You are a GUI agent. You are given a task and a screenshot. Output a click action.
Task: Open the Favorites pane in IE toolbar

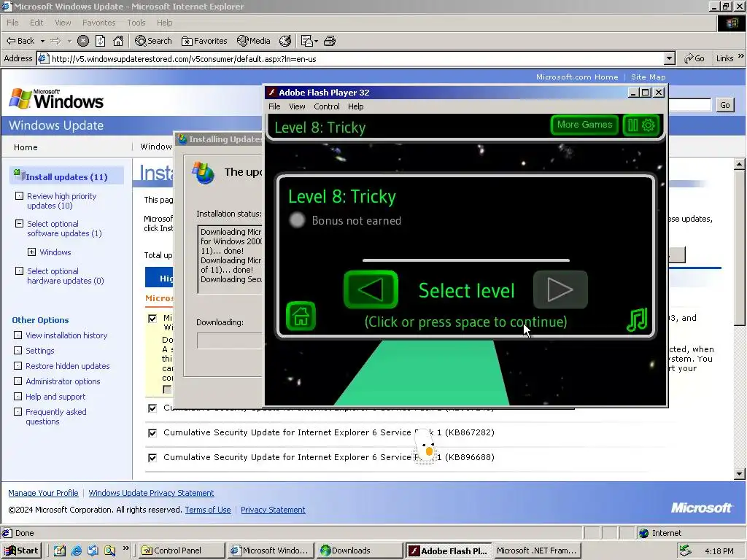[204, 41]
